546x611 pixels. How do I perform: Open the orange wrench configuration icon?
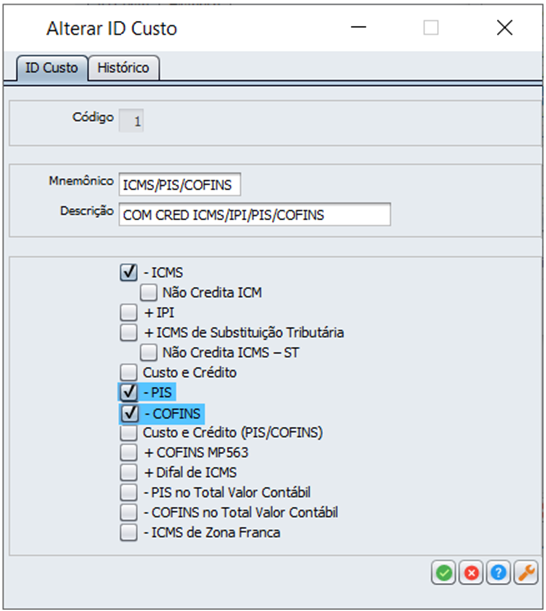(526, 573)
